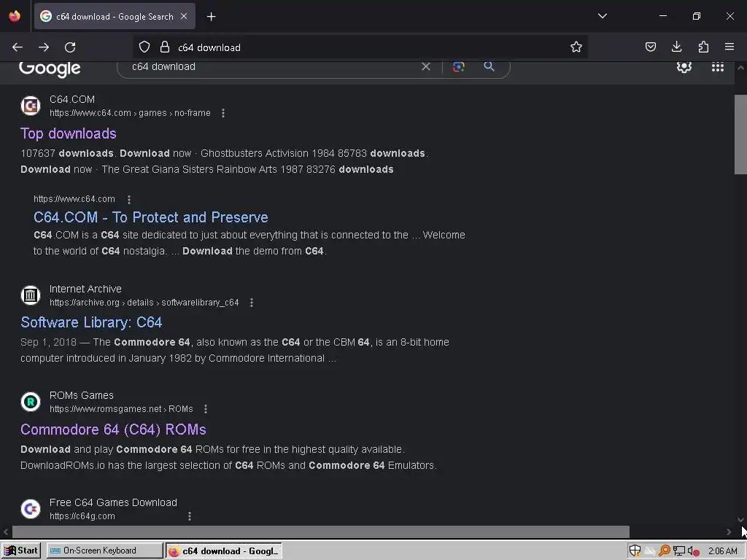Screen dimensions: 747x560
Task: Open the Extensions puzzle icon
Action: point(703,47)
